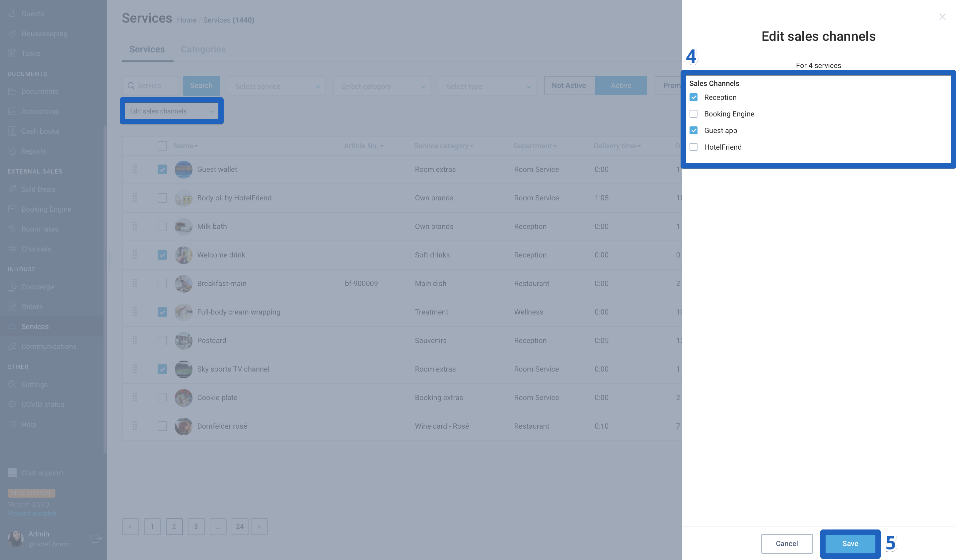Sort by the Service category column

point(443,146)
